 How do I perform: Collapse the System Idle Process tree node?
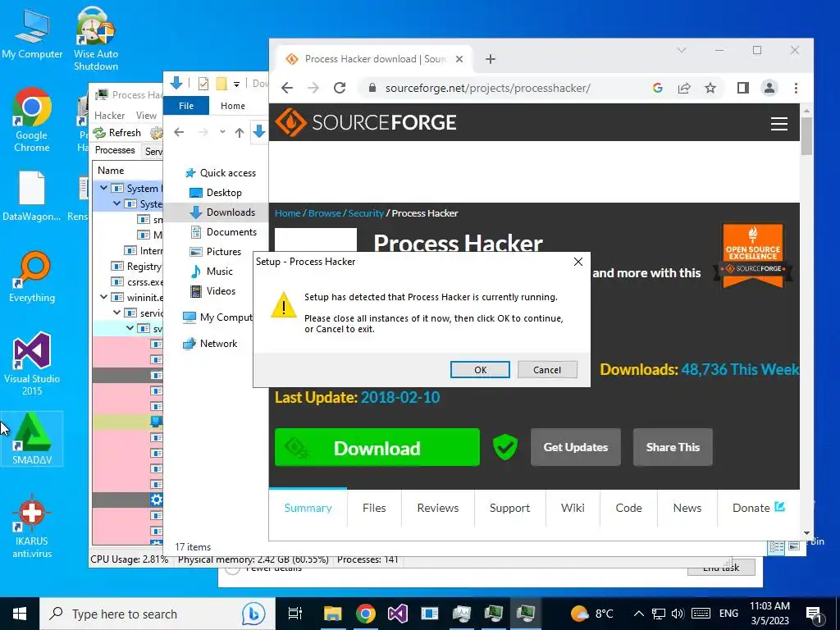point(104,188)
